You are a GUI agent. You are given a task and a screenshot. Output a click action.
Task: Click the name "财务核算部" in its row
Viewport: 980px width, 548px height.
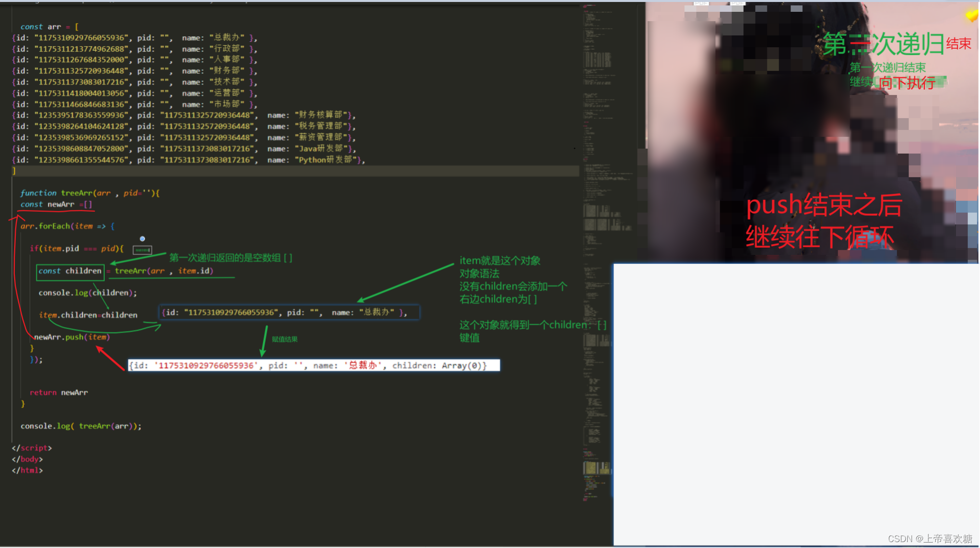pyautogui.click(x=321, y=115)
